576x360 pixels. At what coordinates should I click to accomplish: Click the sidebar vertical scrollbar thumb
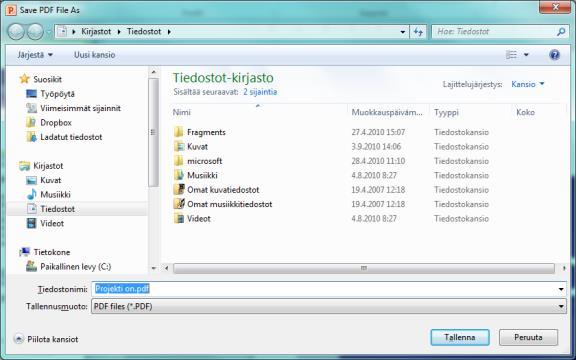154,132
